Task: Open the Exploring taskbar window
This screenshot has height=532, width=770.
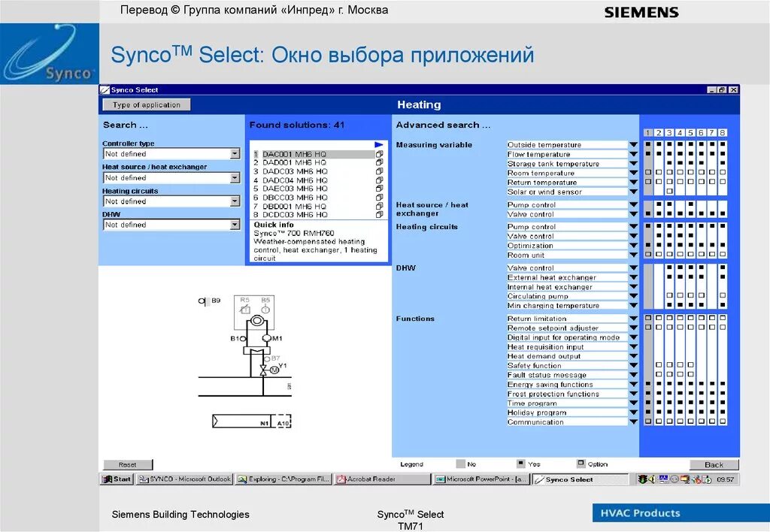Action: click(x=283, y=479)
